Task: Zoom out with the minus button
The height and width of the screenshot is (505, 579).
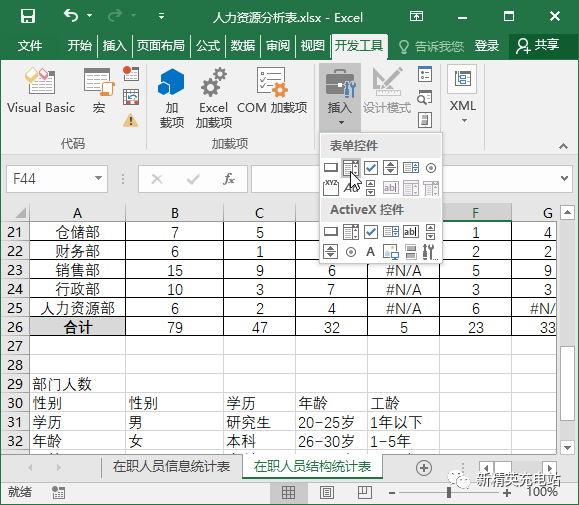Action: point(392,493)
